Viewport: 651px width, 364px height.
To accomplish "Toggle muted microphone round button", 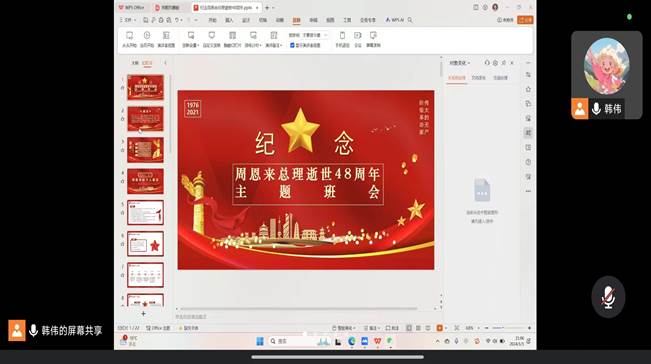I will coord(608,297).
